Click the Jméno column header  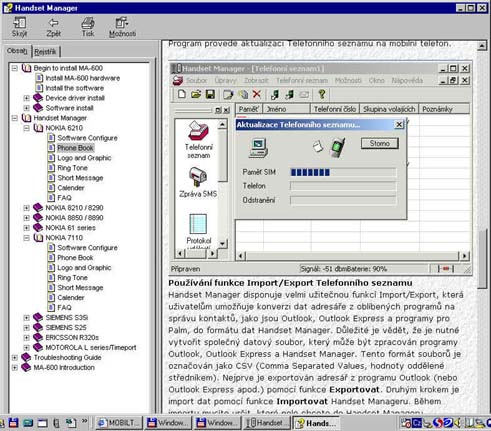[287, 109]
